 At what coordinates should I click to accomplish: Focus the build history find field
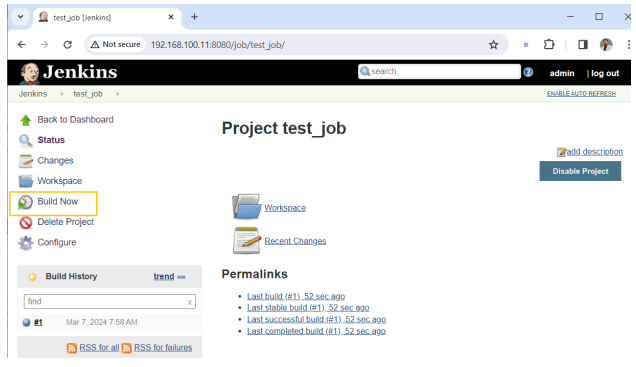coord(110,302)
